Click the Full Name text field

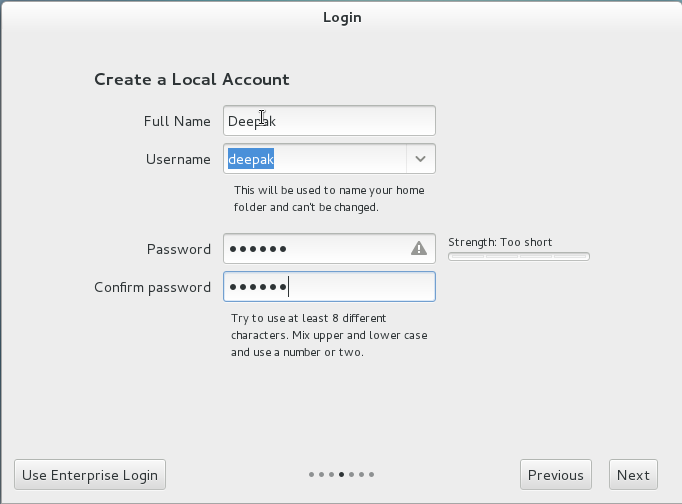pyautogui.click(x=329, y=121)
